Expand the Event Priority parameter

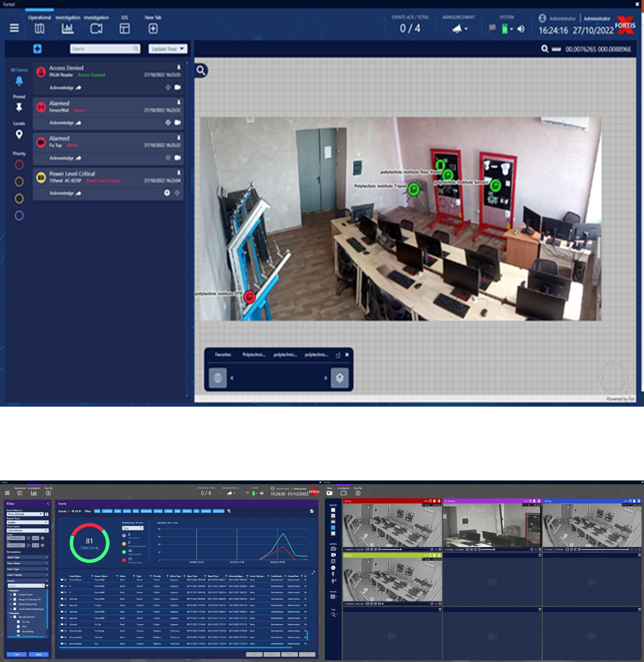point(27,575)
